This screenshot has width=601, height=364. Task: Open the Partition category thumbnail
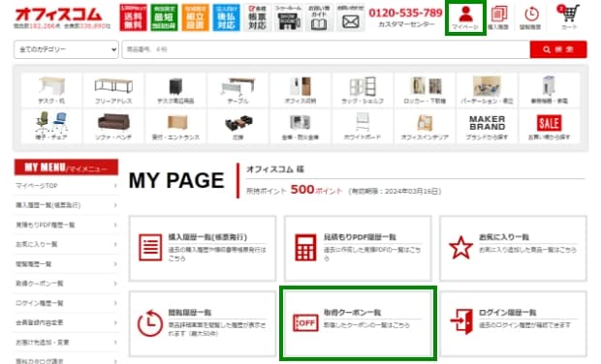tap(487, 90)
